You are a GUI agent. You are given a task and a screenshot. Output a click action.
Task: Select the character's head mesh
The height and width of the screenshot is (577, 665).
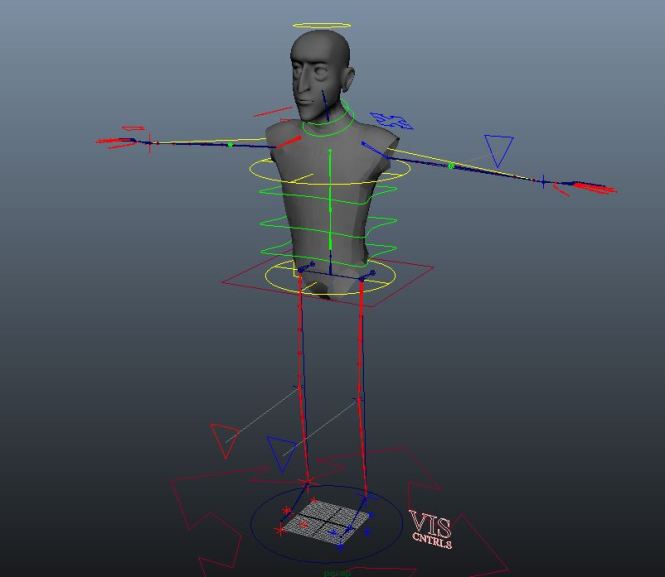pos(320,70)
